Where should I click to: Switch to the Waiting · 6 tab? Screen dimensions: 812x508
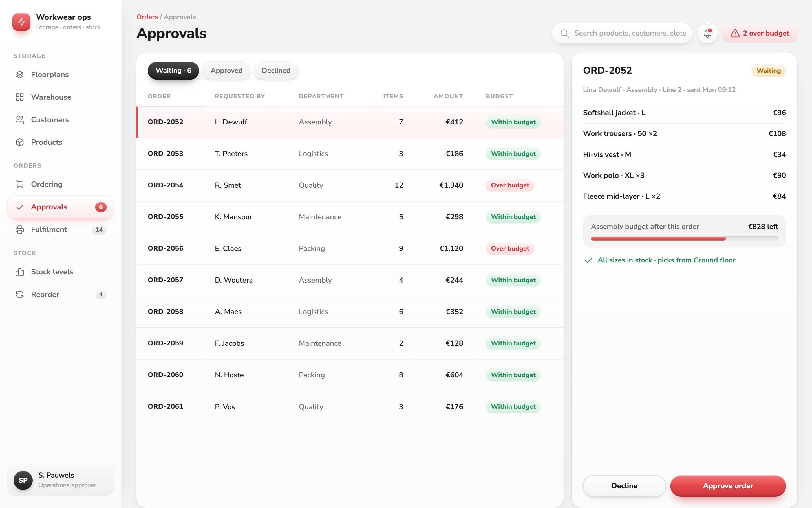173,71
